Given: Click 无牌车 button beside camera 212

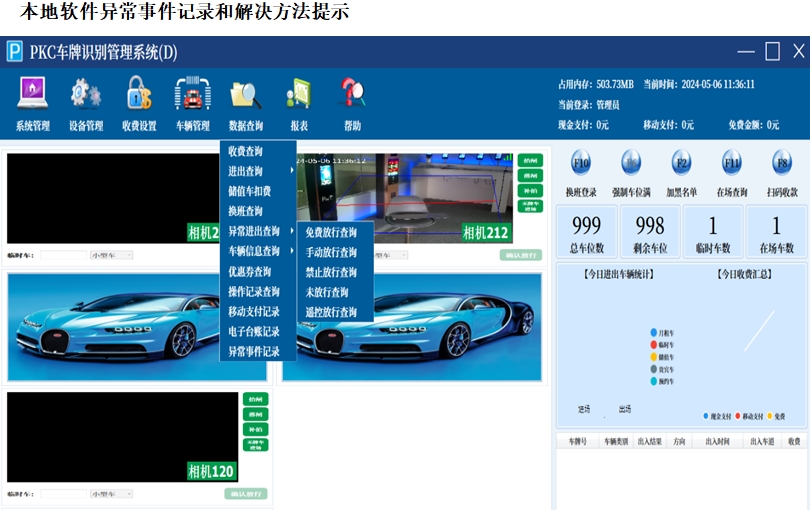Looking at the screenshot, I should pos(531,206).
